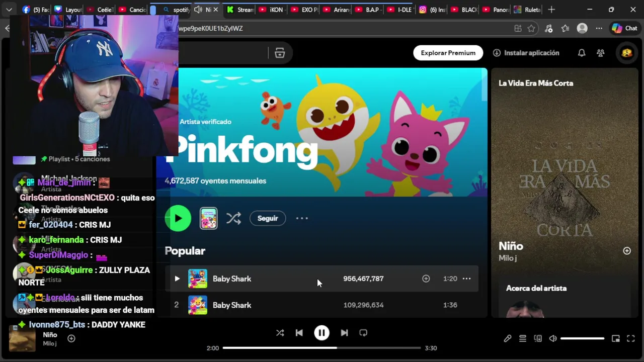This screenshot has width=644, height=362.
Task: Seek on the song progress bar
Action: pyautogui.click(x=321, y=348)
